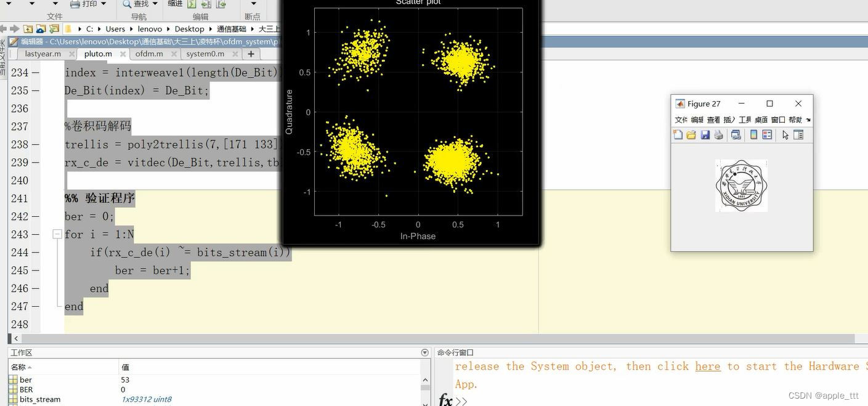Image resolution: width=868 pixels, height=406 pixels.
Task: Open the fx function hints icon in command window
Action: (x=445, y=400)
